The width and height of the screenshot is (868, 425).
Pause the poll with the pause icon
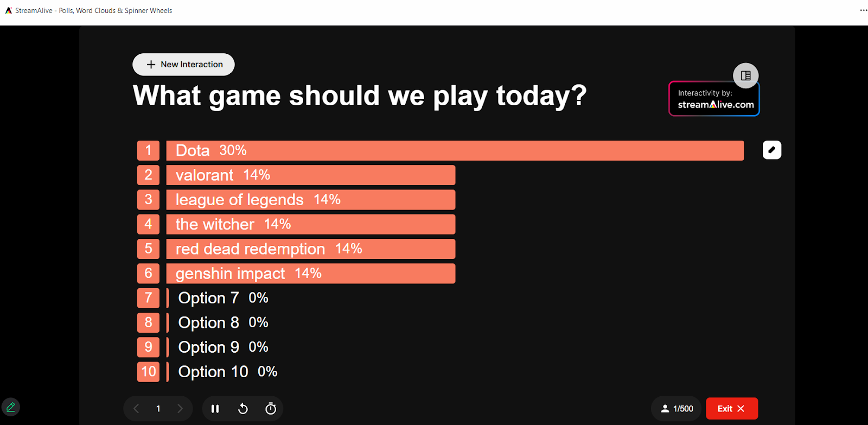215,409
